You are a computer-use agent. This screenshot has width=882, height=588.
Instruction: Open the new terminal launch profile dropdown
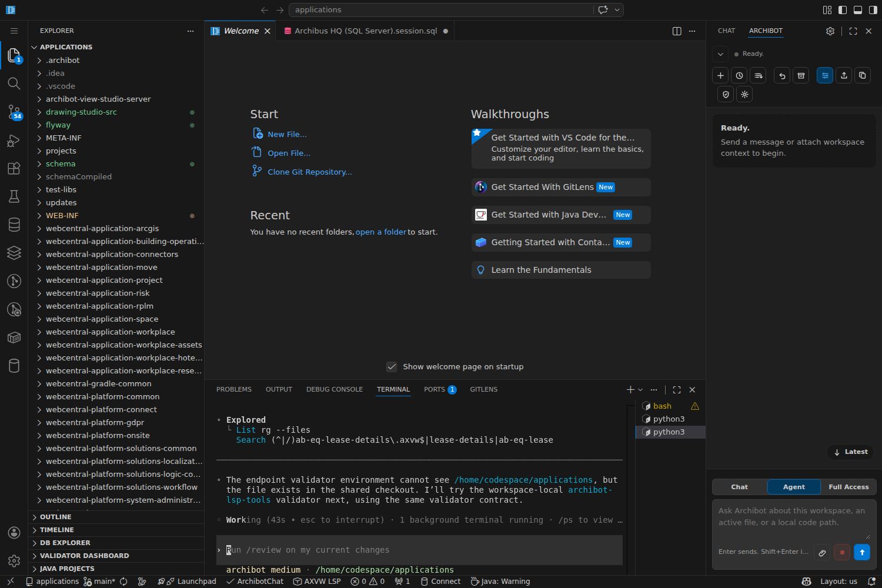click(640, 390)
